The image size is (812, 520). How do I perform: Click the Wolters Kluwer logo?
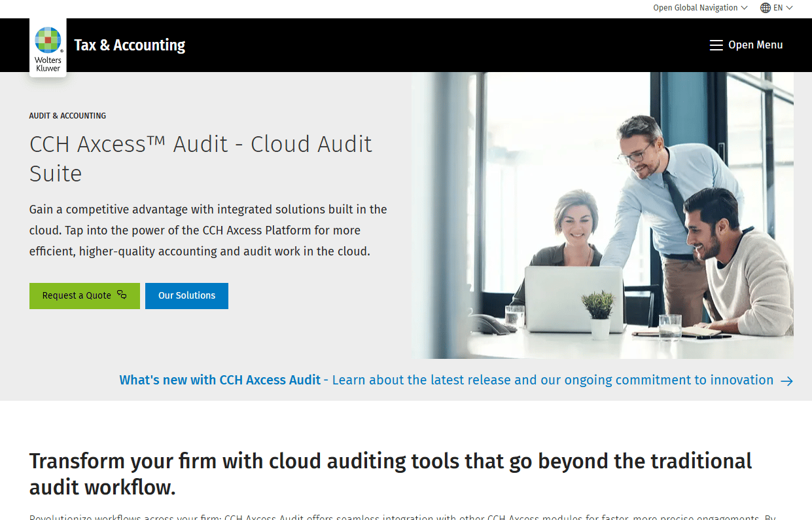[48, 48]
